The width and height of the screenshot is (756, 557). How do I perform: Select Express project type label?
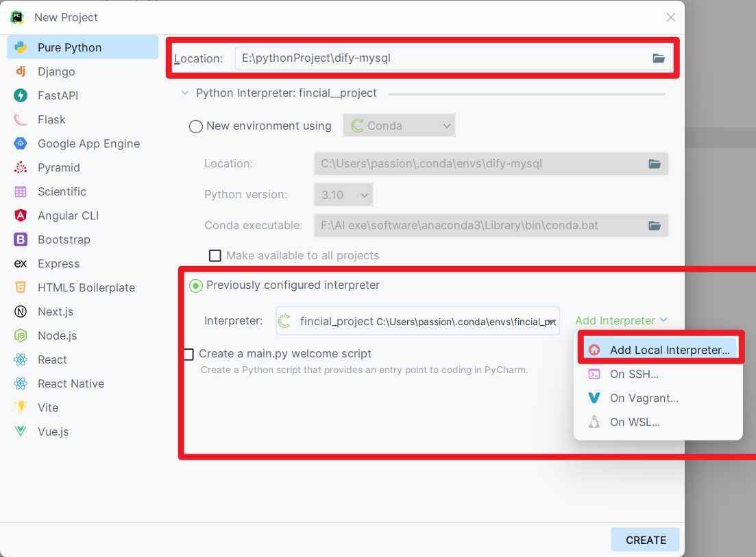[58, 263]
